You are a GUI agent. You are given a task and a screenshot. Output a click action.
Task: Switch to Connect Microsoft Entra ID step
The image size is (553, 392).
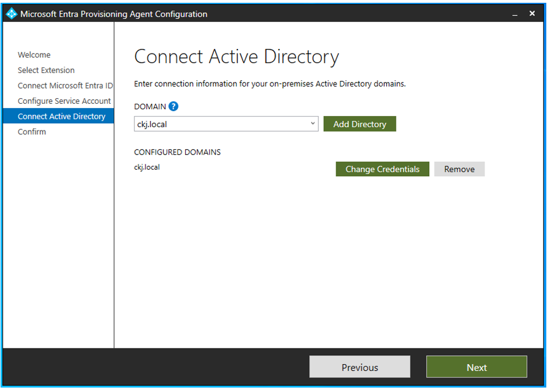[x=65, y=85]
